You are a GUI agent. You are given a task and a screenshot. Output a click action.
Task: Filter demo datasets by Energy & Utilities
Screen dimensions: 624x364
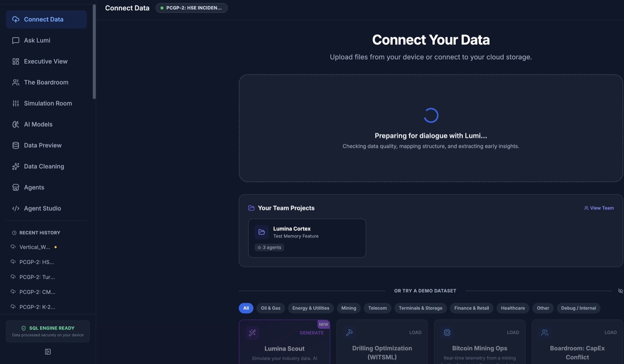coord(311,308)
